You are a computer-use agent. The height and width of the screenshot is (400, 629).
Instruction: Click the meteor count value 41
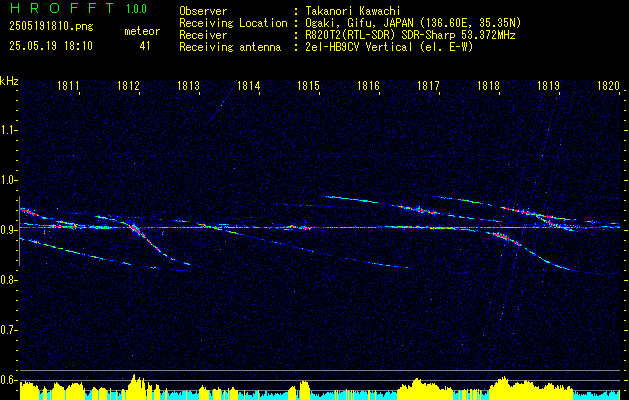(145, 46)
